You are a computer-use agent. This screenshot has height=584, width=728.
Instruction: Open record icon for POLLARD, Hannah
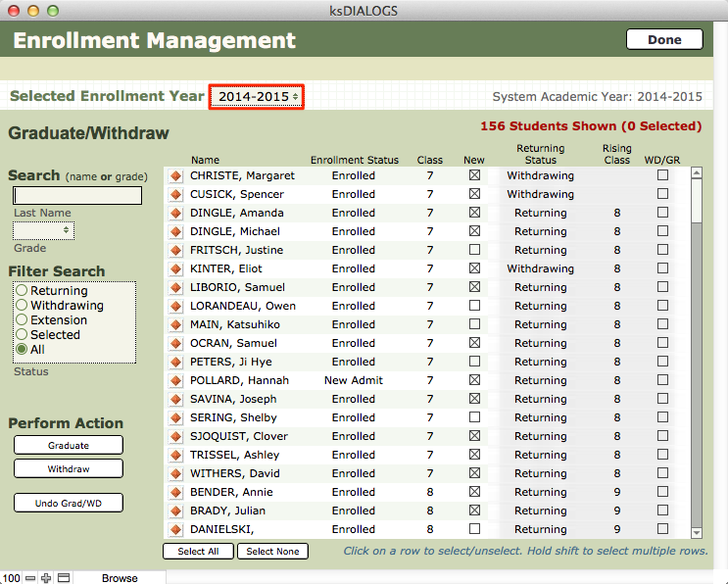pyautogui.click(x=176, y=381)
